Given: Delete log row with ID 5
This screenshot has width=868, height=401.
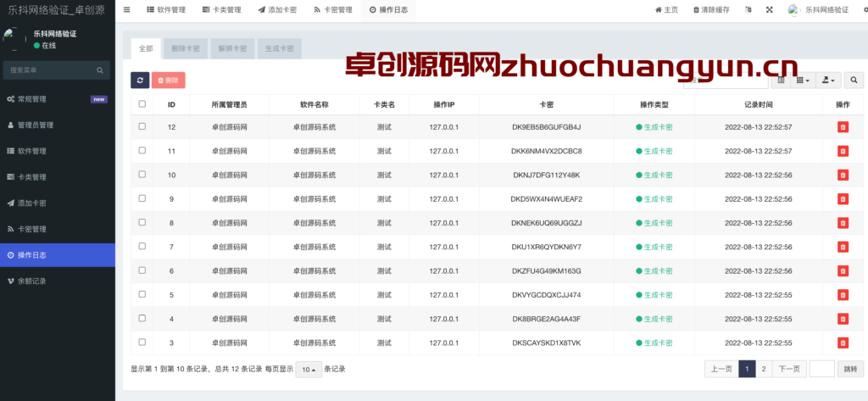Looking at the screenshot, I should pos(843,295).
